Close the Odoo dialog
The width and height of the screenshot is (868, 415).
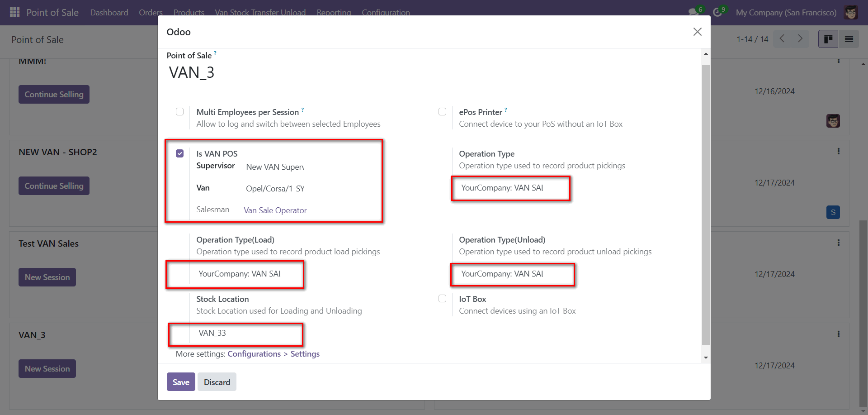click(x=697, y=32)
